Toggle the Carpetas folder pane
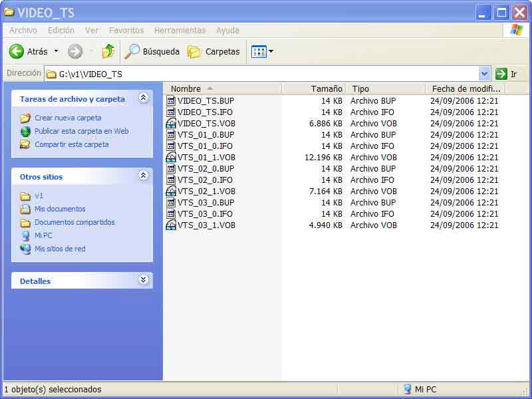This screenshot has height=399, width=532. point(213,52)
